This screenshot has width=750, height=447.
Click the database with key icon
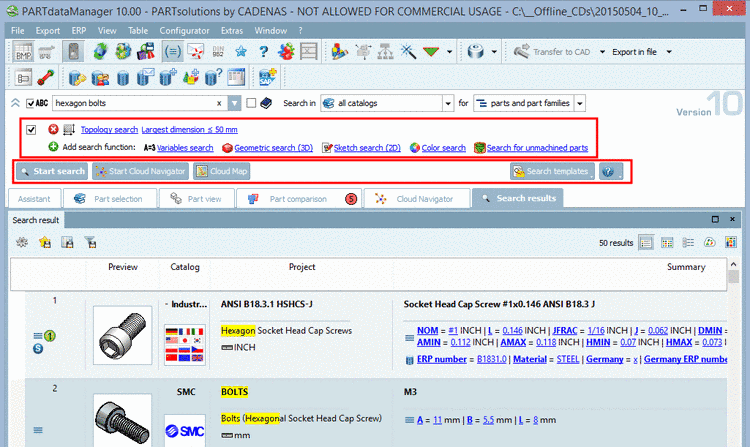(x=76, y=77)
